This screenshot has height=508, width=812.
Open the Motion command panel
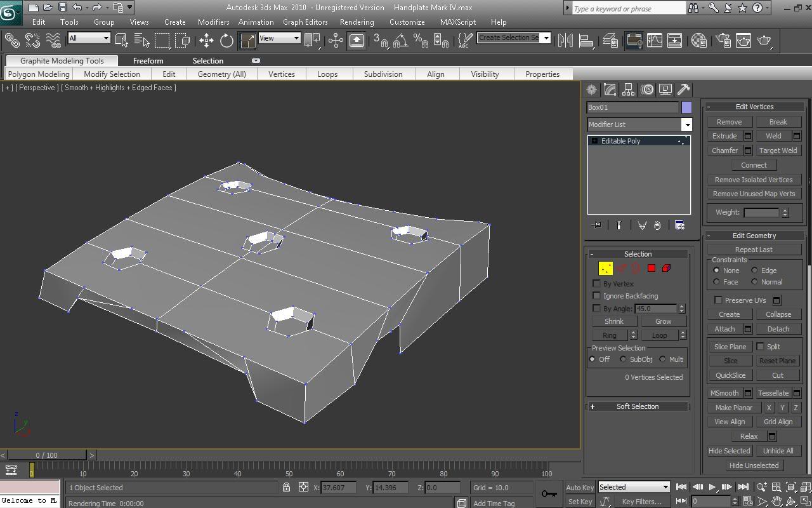646,90
